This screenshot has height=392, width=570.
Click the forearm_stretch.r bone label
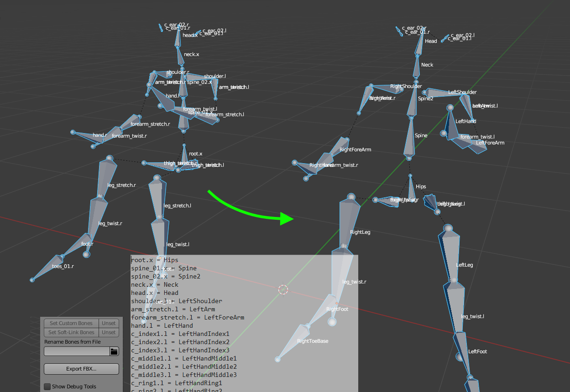coord(150,124)
